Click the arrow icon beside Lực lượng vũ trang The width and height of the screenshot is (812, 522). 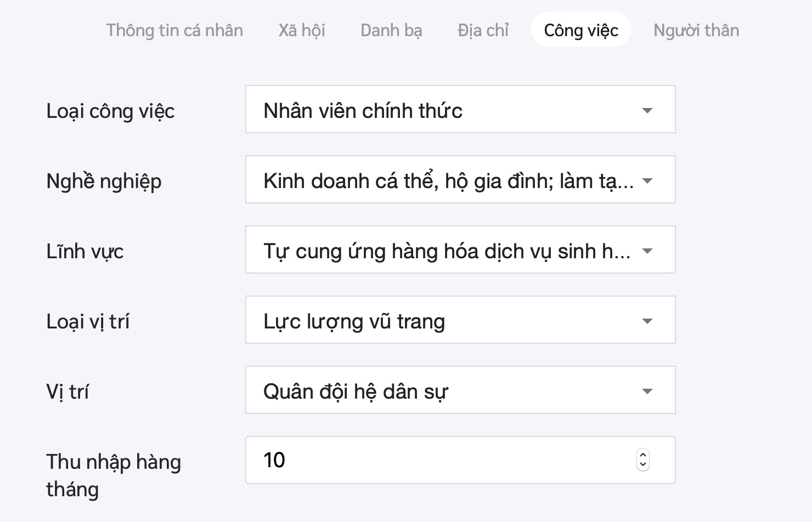[647, 321]
